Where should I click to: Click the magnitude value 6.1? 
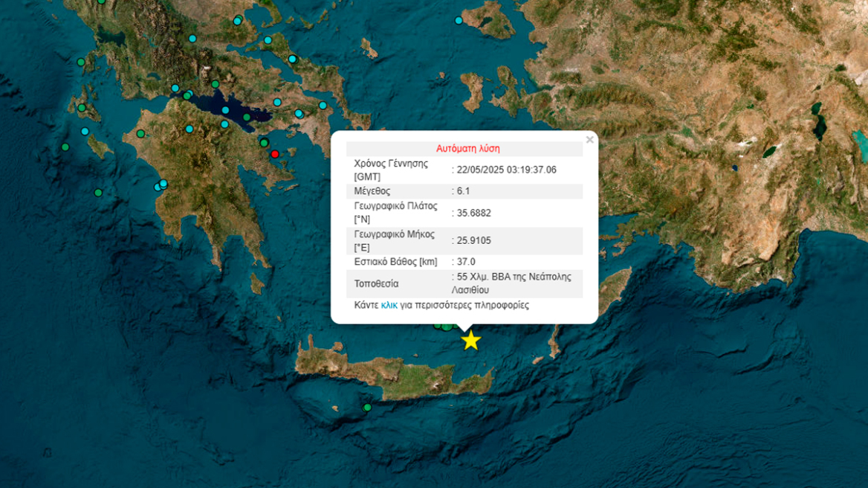click(x=463, y=191)
